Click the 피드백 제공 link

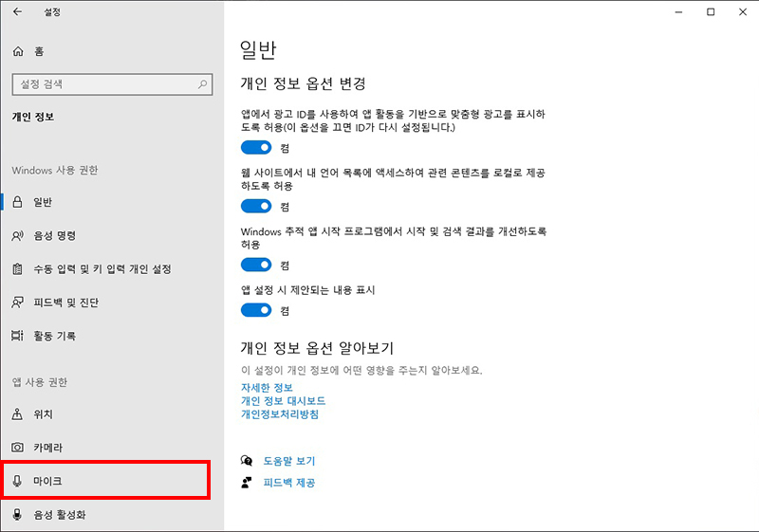tap(289, 483)
